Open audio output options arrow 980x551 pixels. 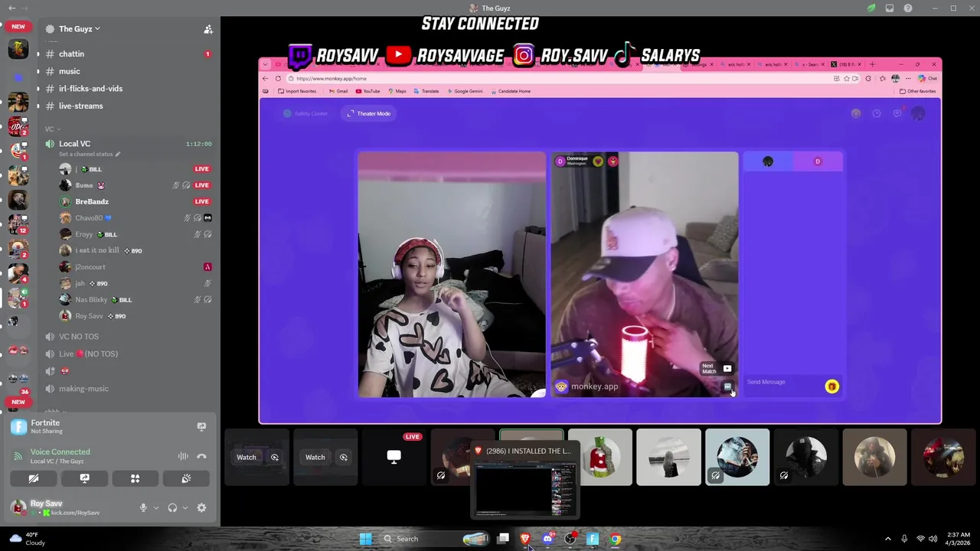185,508
